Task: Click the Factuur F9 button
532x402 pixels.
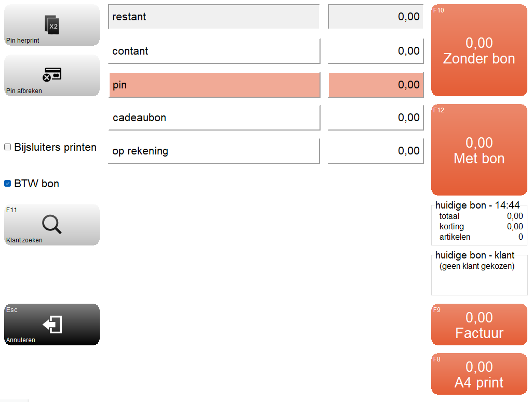Action: coord(479,325)
